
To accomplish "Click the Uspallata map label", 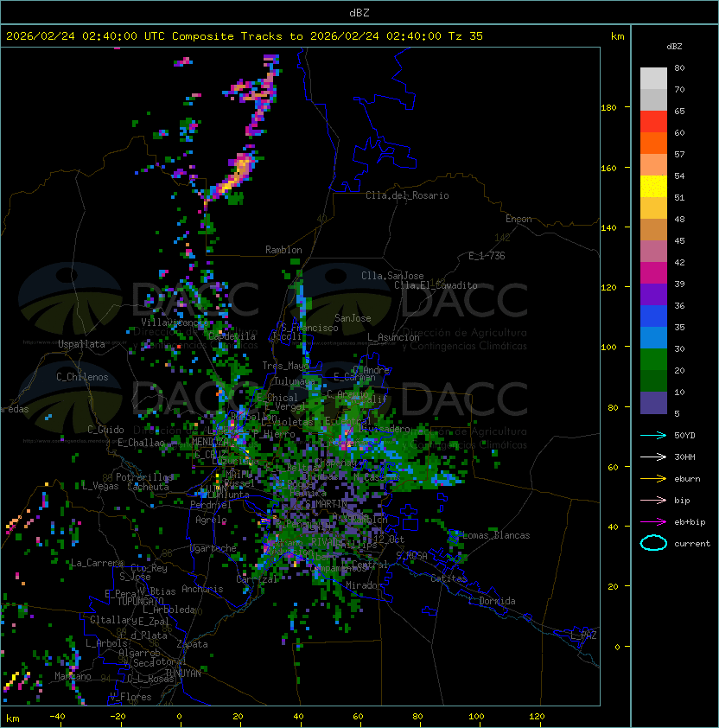I will click(81, 344).
